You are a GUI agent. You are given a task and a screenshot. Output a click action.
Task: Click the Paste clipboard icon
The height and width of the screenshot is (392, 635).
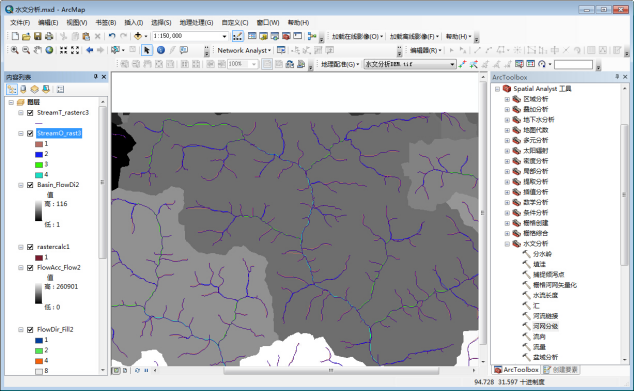86,36
